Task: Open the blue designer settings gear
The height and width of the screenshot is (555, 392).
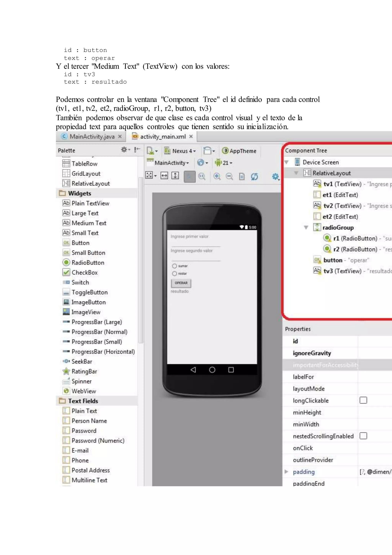Action: pos(276,177)
